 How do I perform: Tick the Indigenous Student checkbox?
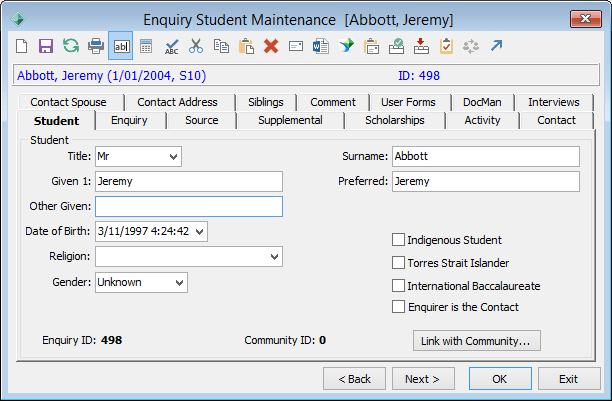(x=398, y=240)
